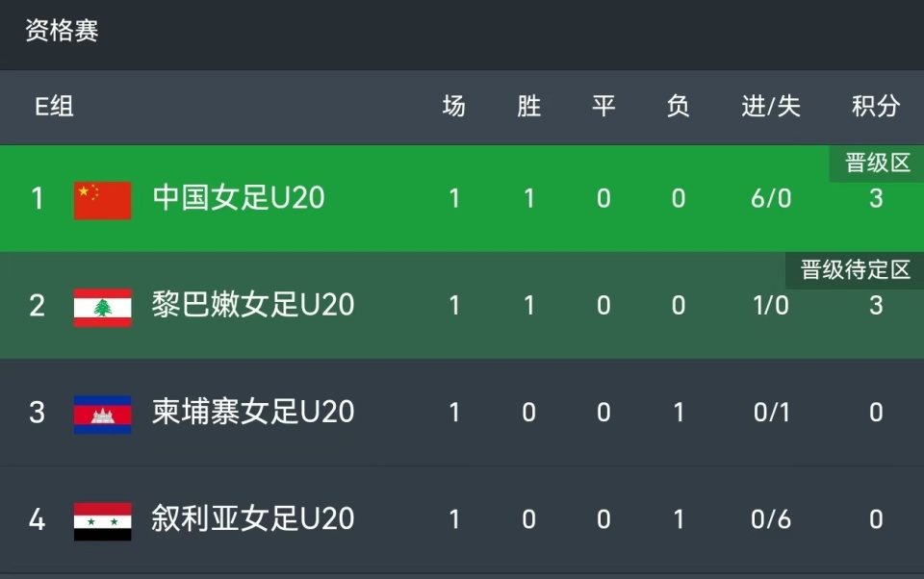924x579 pixels.
Task: Click the Lebanon flag icon
Action: (102, 306)
